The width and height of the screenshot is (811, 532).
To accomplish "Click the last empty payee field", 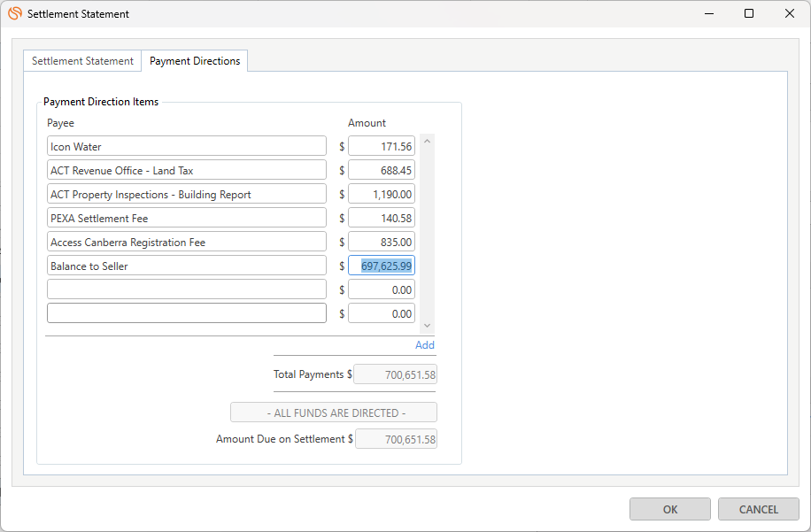I will pos(187,314).
